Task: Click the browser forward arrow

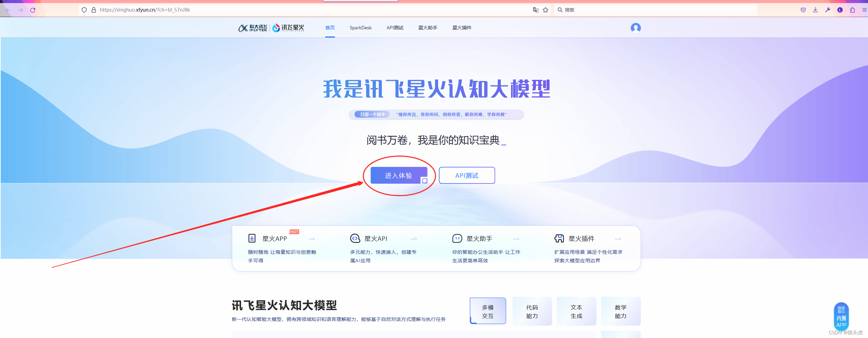Action: tap(20, 10)
